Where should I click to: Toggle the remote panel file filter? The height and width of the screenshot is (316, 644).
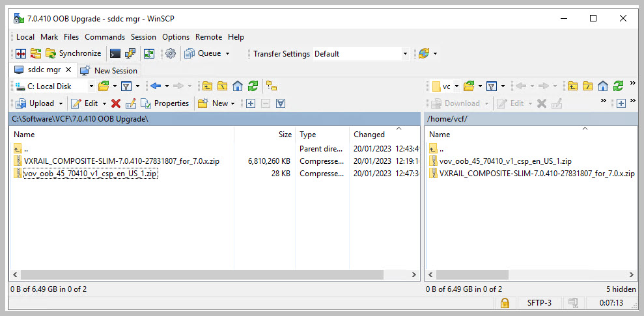pyautogui.click(x=492, y=86)
